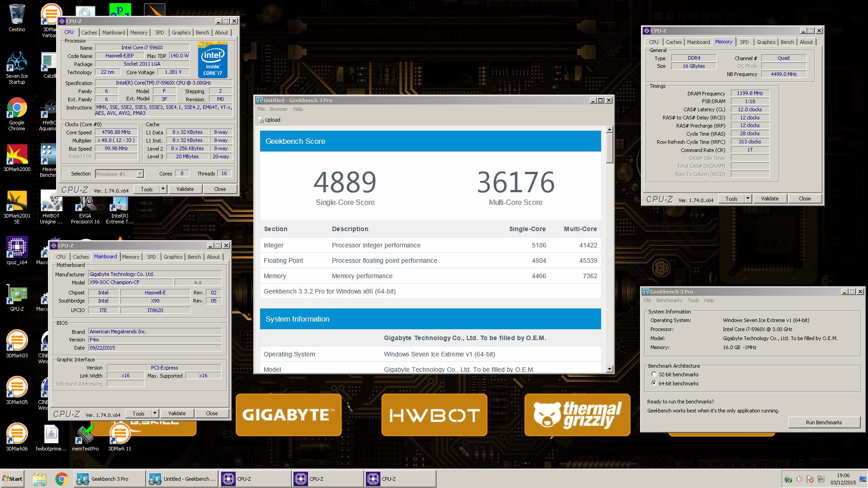868x488 pixels.
Task: Open the Help menu in Geekbench results window
Action: pyautogui.click(x=298, y=109)
